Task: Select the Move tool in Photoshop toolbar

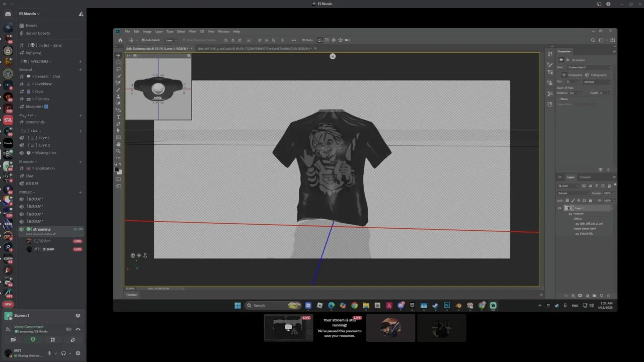Action: (119, 56)
